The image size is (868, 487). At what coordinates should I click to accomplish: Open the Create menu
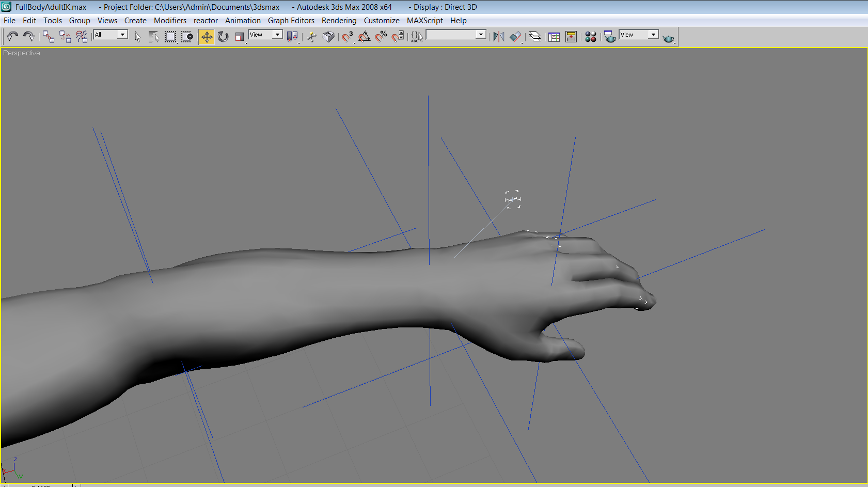[135, 21]
